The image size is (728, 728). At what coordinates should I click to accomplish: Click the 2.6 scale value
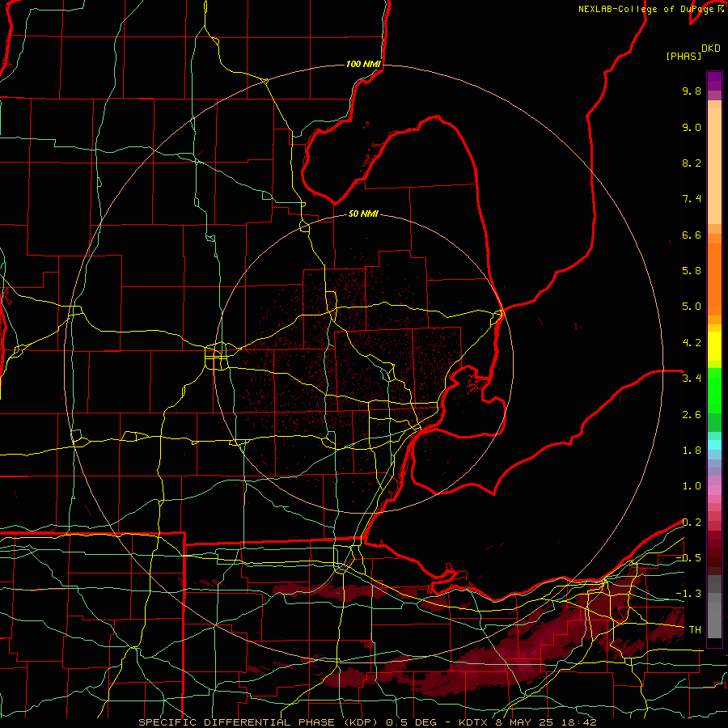coord(692,415)
